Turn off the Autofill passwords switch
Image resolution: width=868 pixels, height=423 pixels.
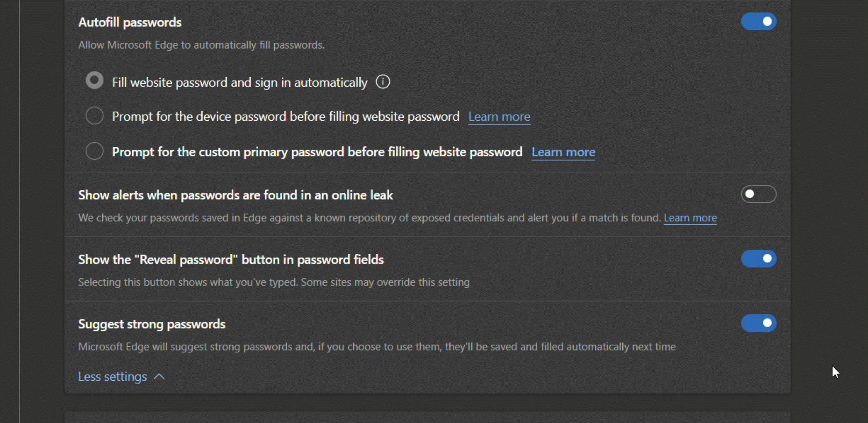[758, 22]
